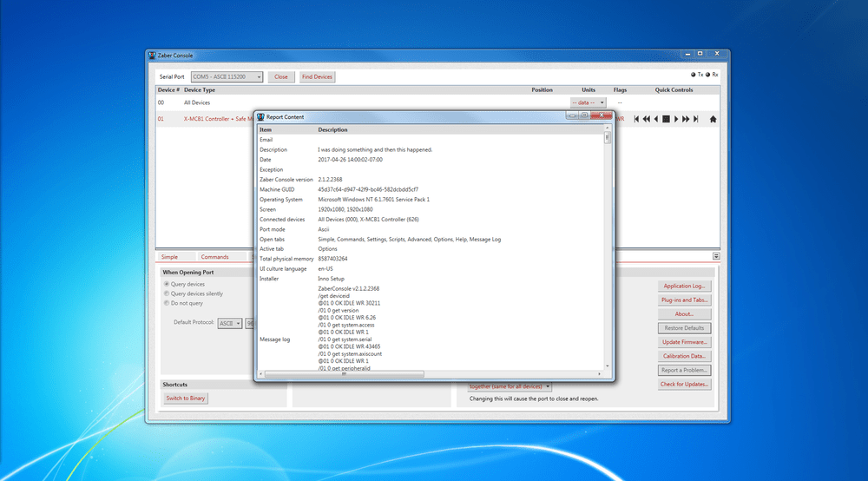Click the Position column header
868x481 pixels.
click(x=542, y=89)
